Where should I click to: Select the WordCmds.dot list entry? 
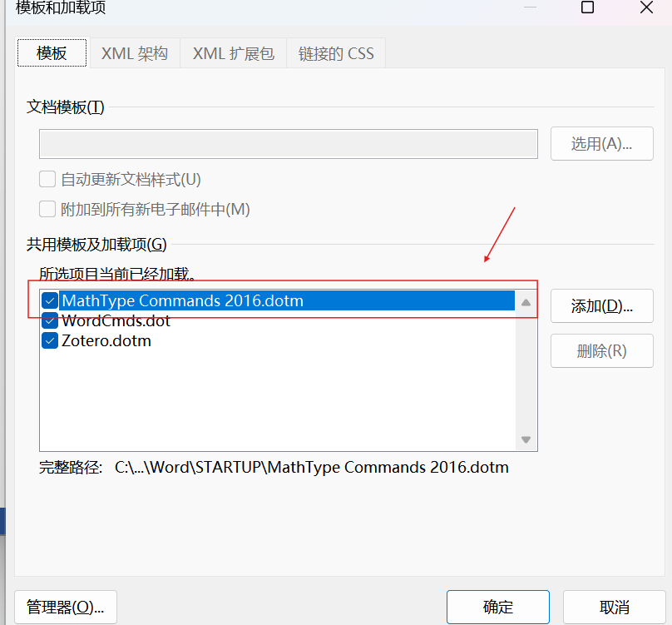pyautogui.click(x=116, y=321)
